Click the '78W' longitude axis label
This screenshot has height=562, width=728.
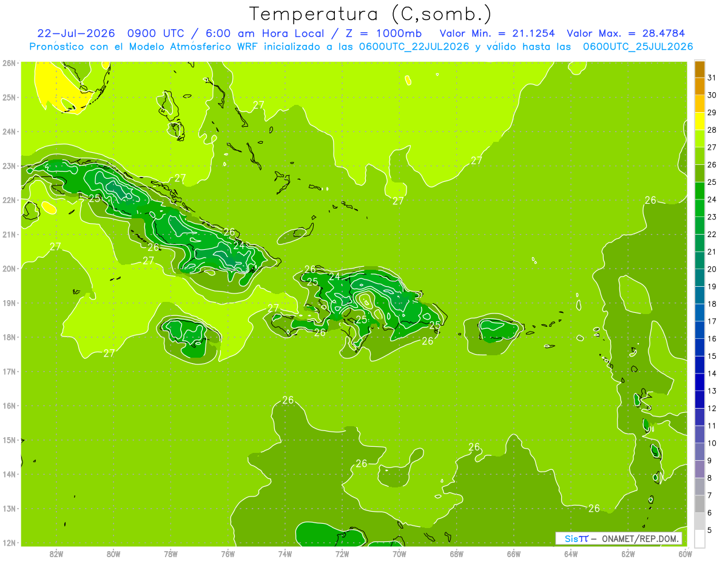tap(170, 554)
